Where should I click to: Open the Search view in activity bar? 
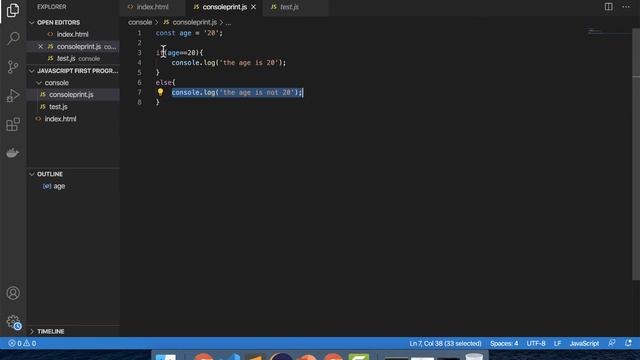tap(13, 38)
